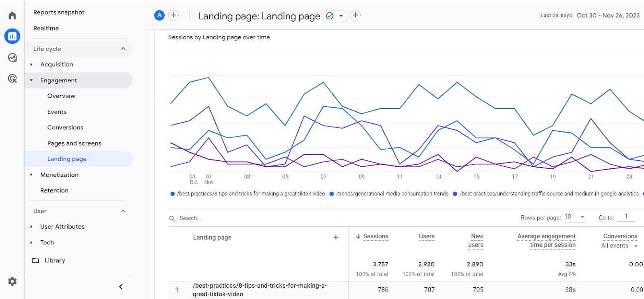Open the Home icon in sidebar

[12, 15]
